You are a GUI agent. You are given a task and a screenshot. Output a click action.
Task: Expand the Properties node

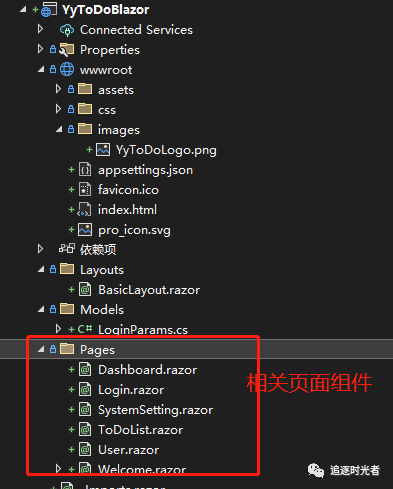40,49
